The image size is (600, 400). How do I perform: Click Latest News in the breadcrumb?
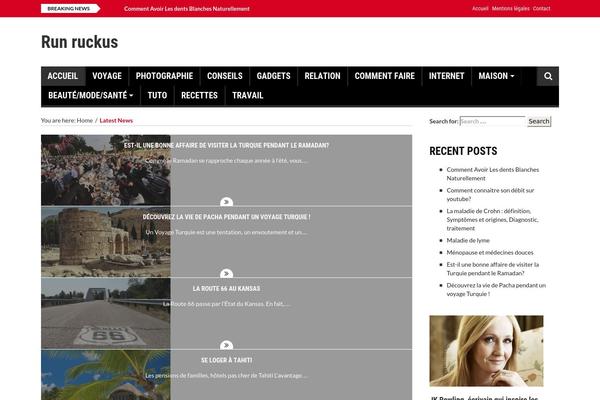coord(116,121)
